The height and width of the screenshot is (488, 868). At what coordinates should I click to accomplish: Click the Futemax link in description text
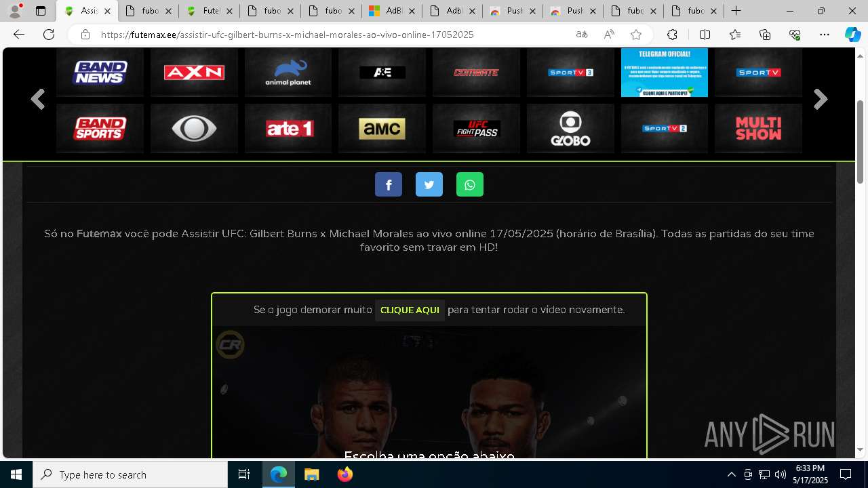coord(99,233)
